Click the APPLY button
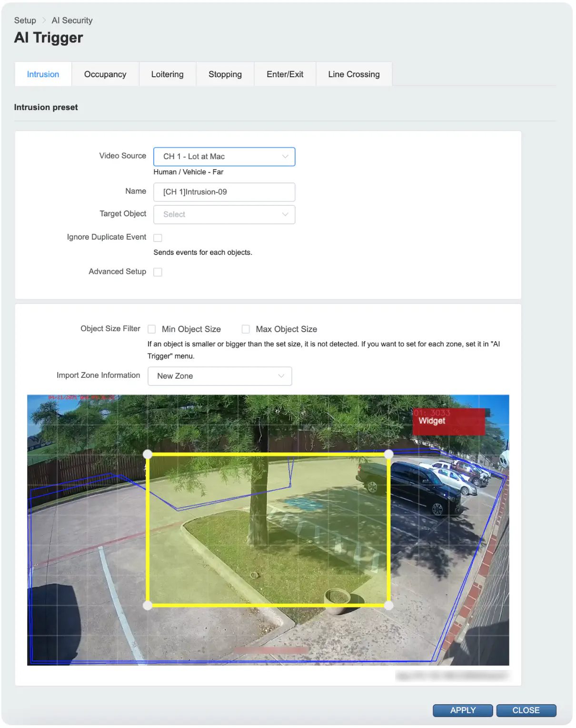The height and width of the screenshot is (728, 576). pos(463,710)
